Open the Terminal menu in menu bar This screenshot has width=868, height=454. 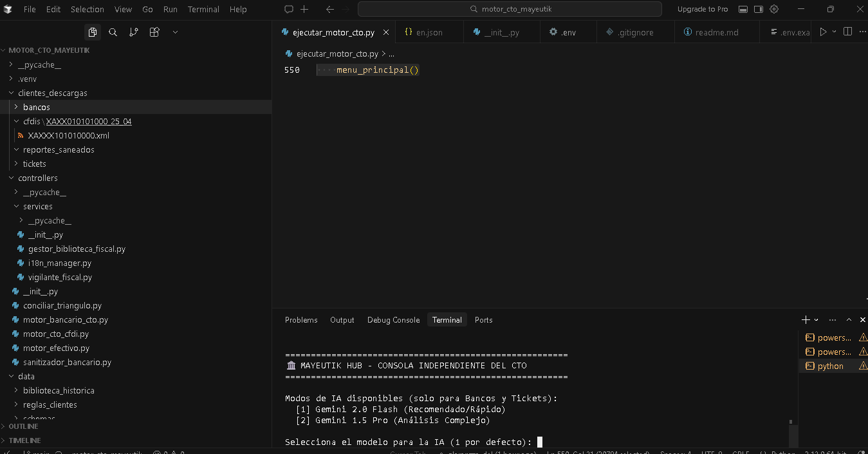tap(203, 9)
